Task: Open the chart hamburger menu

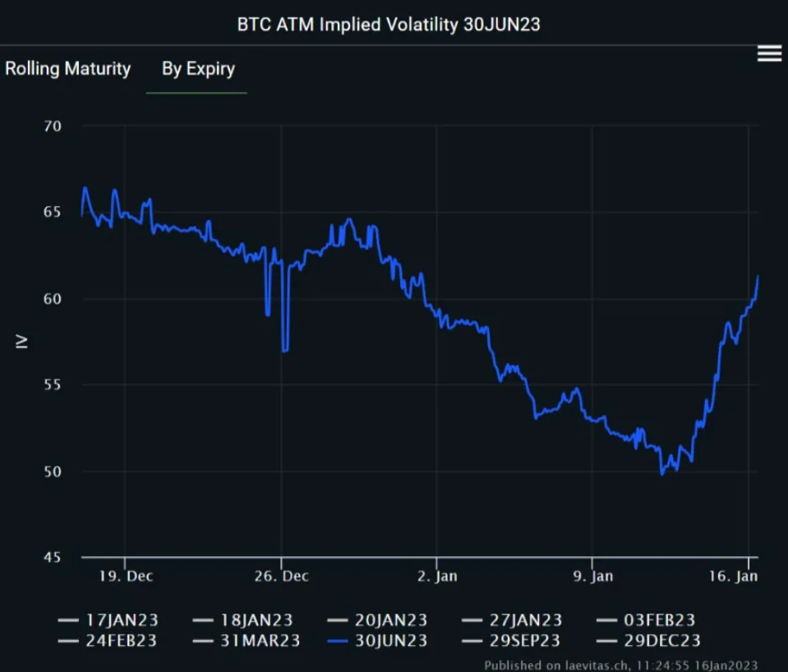Action: (x=769, y=53)
